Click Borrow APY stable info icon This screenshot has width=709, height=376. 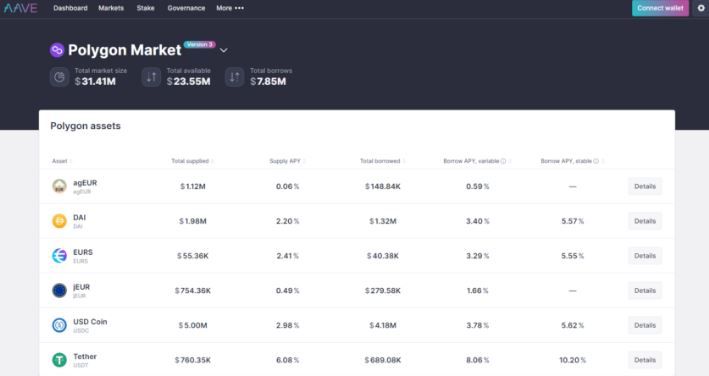596,161
